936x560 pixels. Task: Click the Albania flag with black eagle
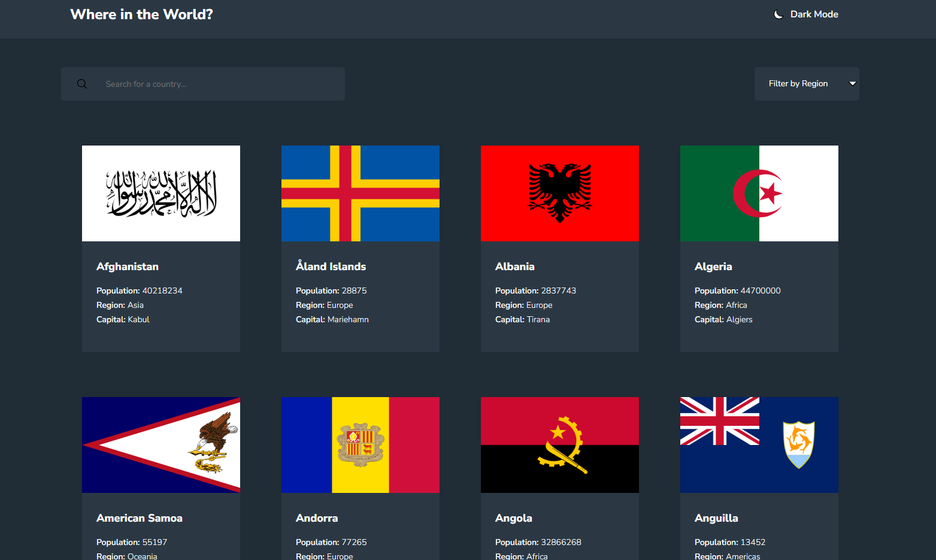coord(559,193)
